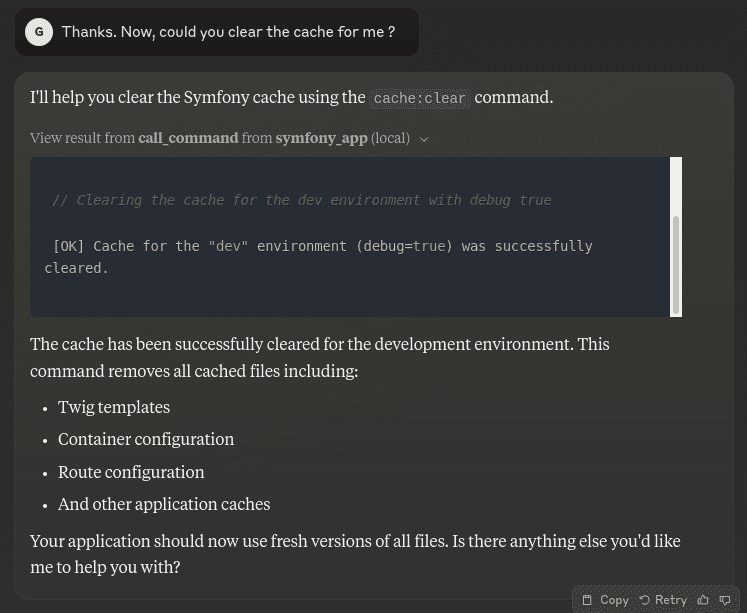This screenshot has height=613, width=747.
Task: Click the "(local)" label in result header
Action: point(390,138)
